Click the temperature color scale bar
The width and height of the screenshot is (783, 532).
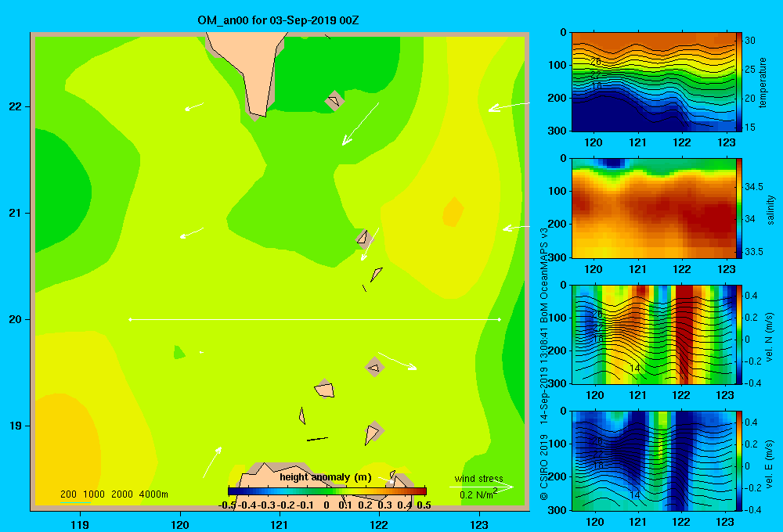click(739, 82)
